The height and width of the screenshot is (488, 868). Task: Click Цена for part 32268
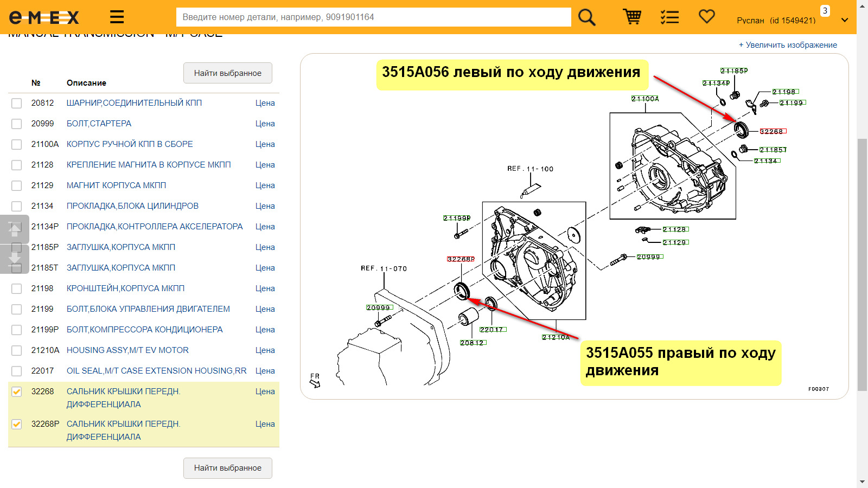point(265,391)
